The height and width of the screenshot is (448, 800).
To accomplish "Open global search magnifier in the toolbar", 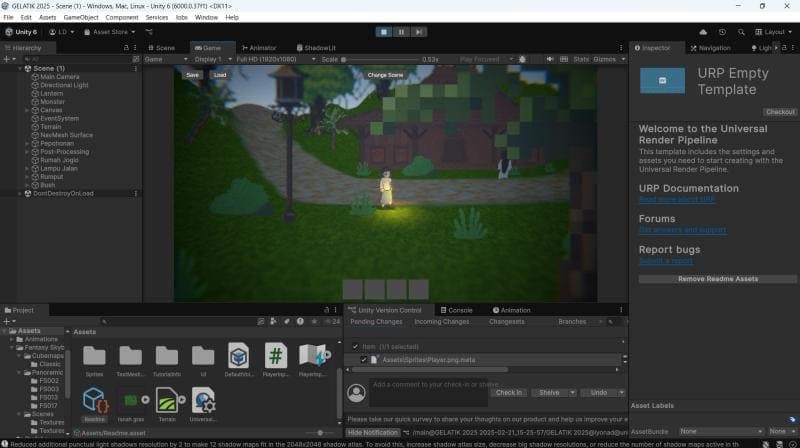I will click(741, 32).
